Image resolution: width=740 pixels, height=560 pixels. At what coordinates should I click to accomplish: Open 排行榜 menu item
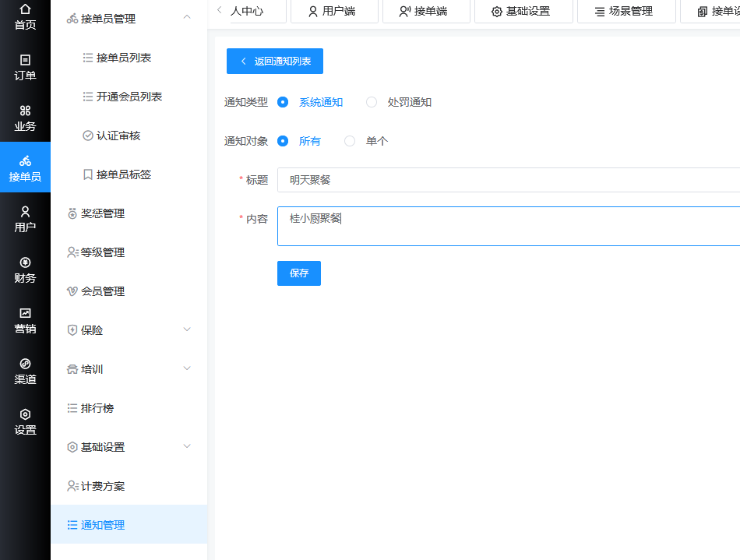pos(129,408)
